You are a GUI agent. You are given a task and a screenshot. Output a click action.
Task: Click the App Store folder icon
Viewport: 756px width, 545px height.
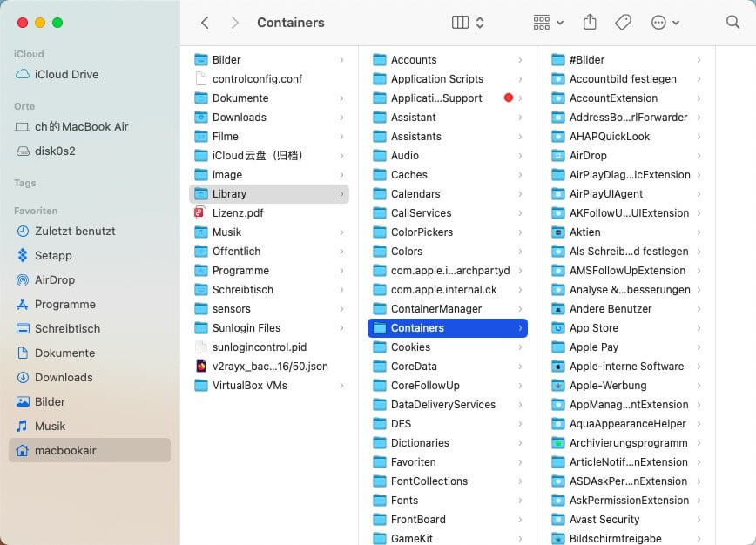point(557,328)
